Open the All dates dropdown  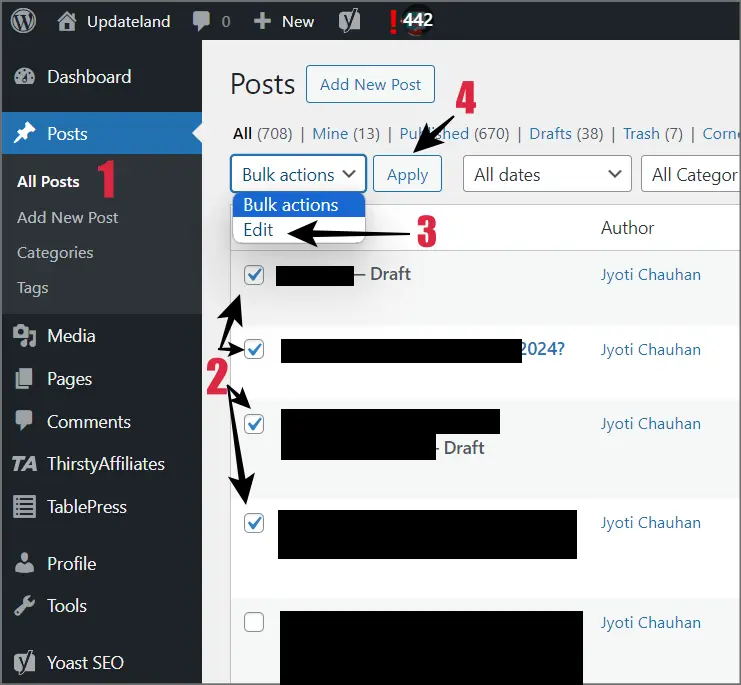[547, 174]
